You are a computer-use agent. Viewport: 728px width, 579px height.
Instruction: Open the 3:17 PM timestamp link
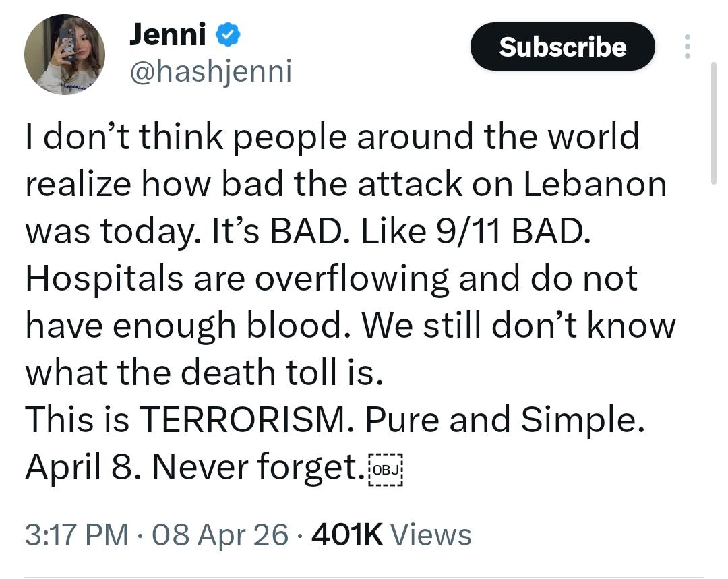click(x=76, y=535)
